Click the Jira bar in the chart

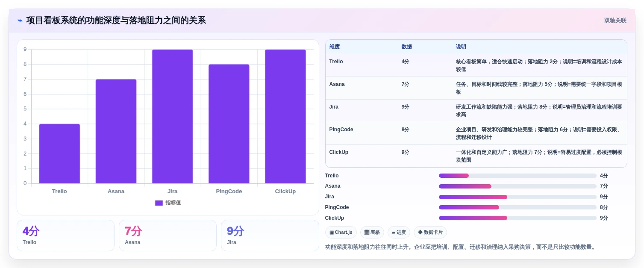point(172,117)
